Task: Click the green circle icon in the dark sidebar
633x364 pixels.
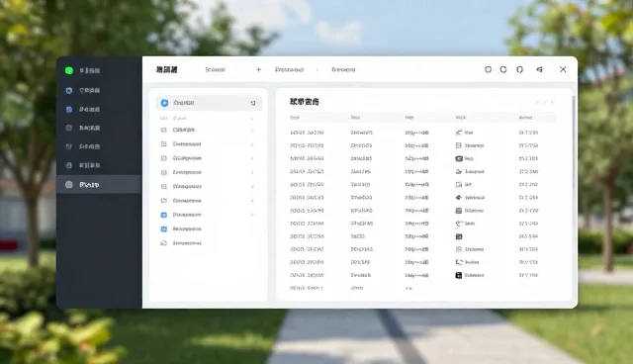Action: (x=69, y=70)
